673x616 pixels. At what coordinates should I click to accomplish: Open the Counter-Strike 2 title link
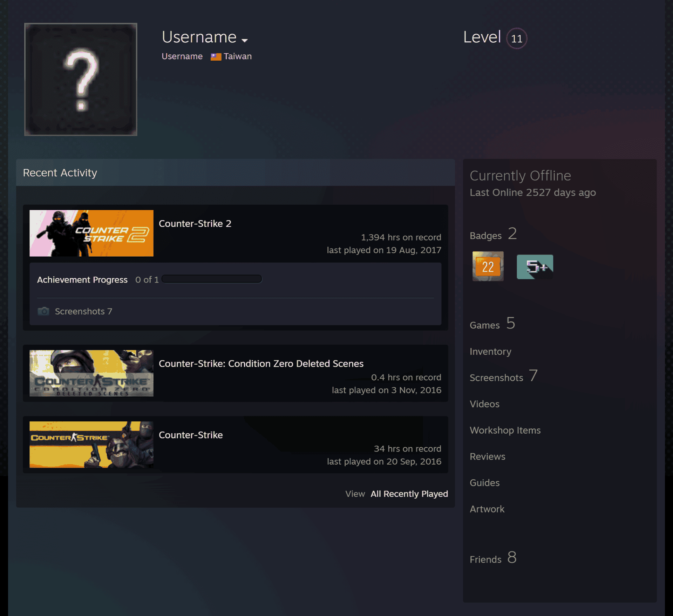click(x=195, y=224)
